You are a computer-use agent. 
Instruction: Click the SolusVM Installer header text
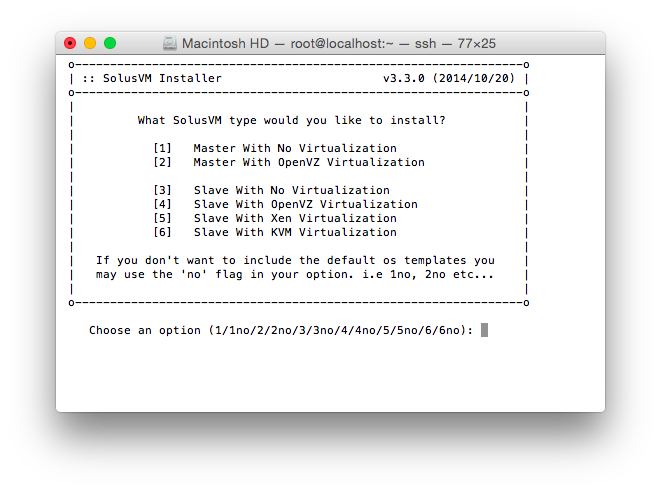coord(154,78)
